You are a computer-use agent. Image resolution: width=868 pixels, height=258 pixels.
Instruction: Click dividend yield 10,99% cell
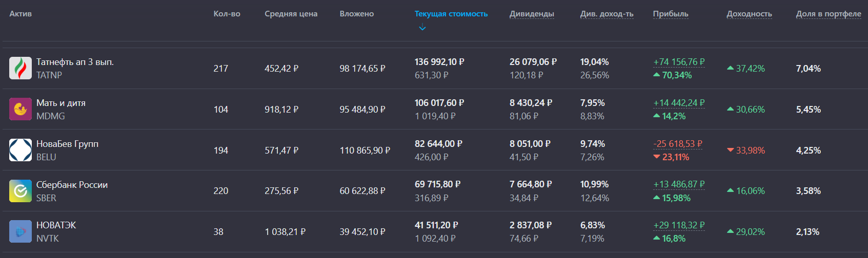[x=594, y=184]
